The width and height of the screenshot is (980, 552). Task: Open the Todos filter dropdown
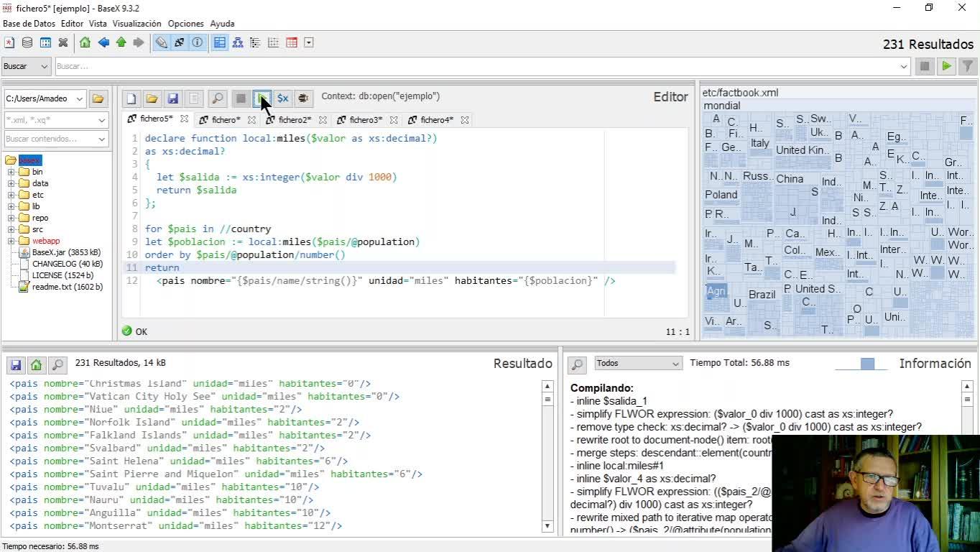(x=637, y=364)
